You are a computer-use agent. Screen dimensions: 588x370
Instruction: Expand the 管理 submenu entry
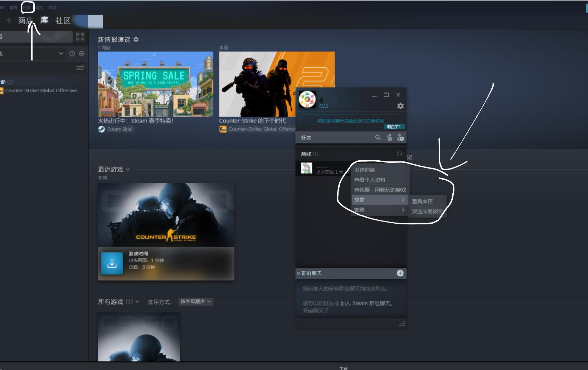pos(380,210)
